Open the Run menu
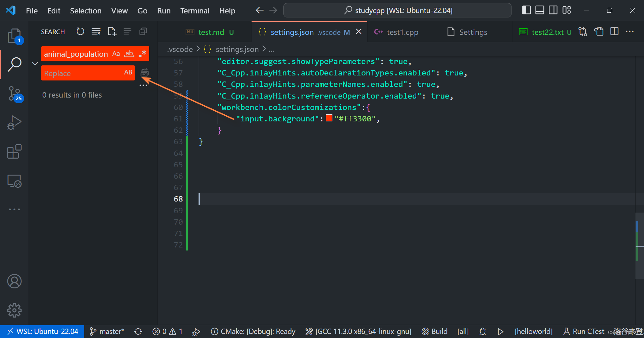The height and width of the screenshot is (338, 644). (x=164, y=11)
